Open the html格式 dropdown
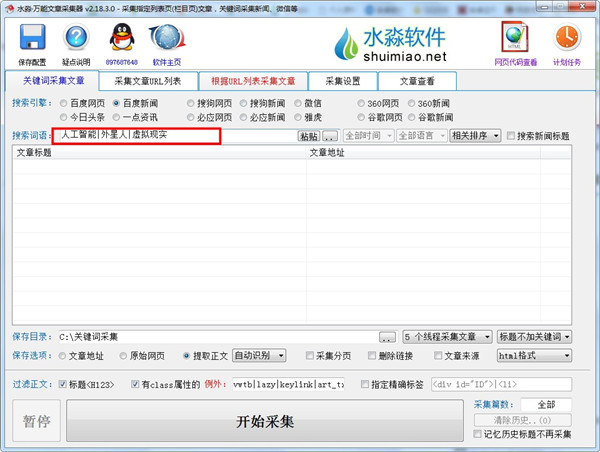The height and width of the screenshot is (452, 600). click(x=534, y=355)
